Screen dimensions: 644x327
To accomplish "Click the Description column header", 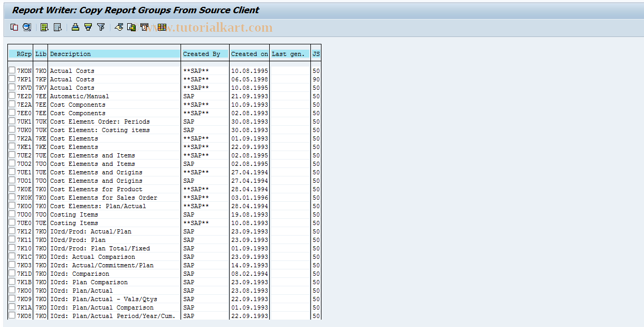I will click(114, 53).
